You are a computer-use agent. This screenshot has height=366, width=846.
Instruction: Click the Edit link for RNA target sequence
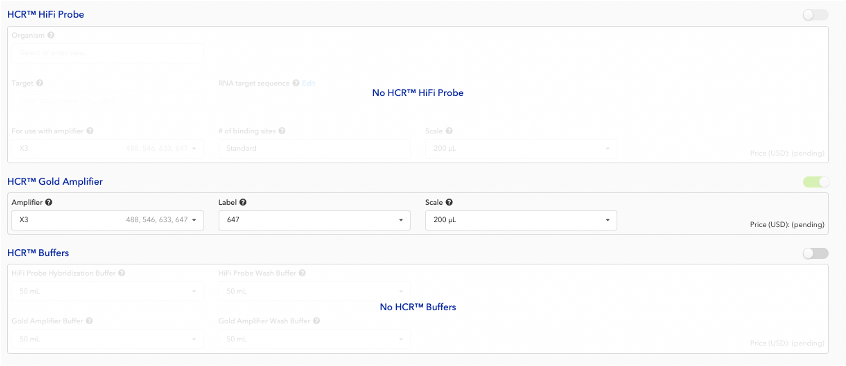pyautogui.click(x=308, y=84)
